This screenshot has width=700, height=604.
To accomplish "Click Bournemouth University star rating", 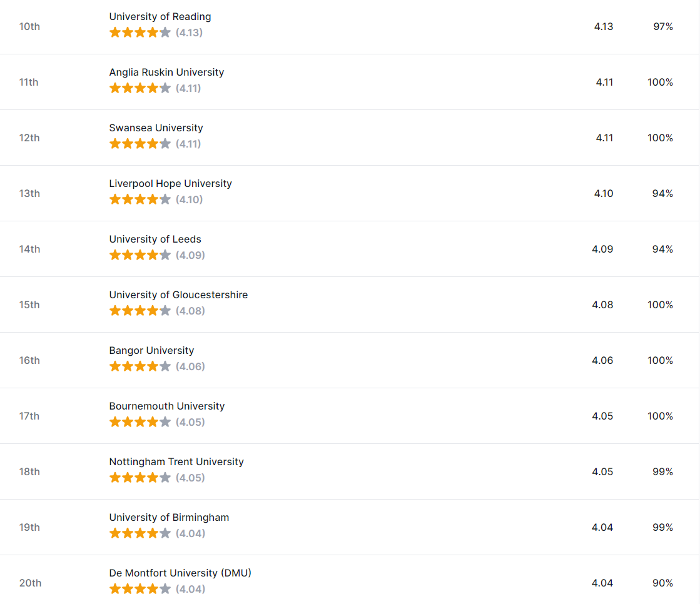I will point(140,422).
